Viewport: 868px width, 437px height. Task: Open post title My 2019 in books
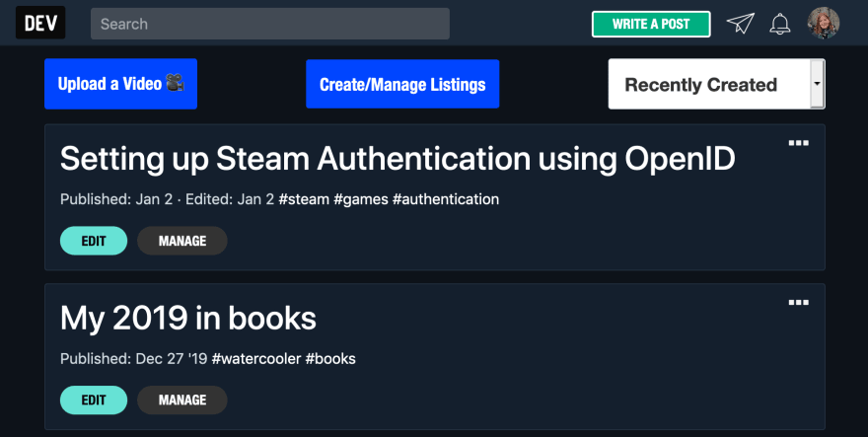coord(188,319)
